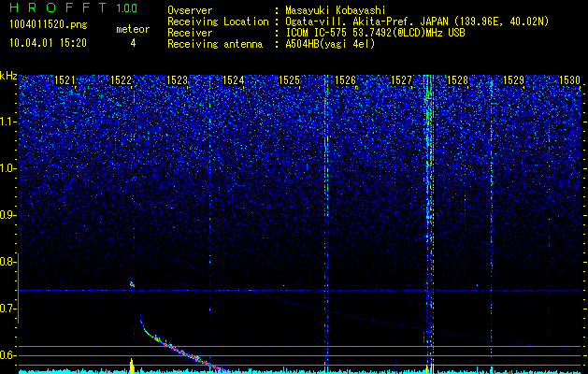Screen dimensions: 588x374
Task: Choose the 1529 time marker
Action: pyautogui.click(x=513, y=80)
